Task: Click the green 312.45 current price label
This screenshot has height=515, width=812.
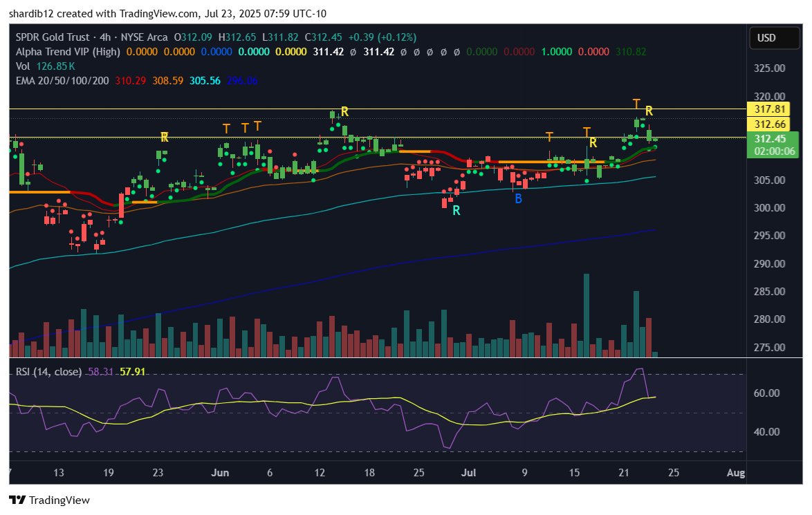Action: point(770,139)
